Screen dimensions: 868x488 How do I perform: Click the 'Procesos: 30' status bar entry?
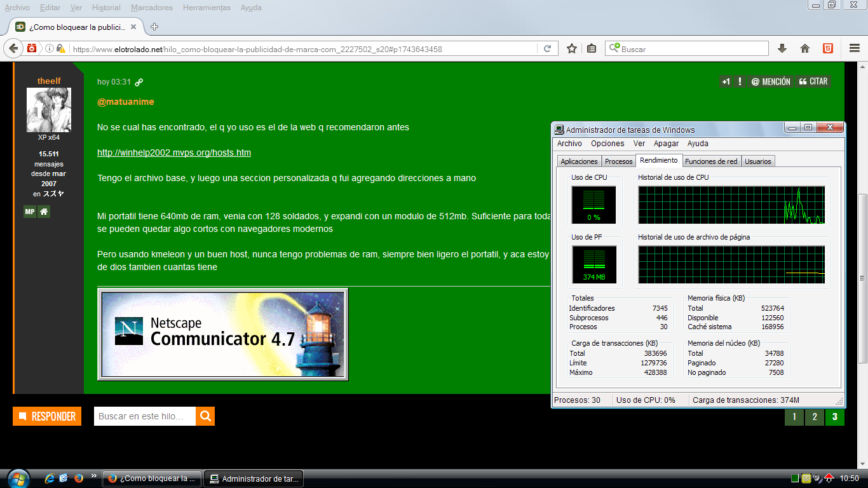tap(577, 400)
